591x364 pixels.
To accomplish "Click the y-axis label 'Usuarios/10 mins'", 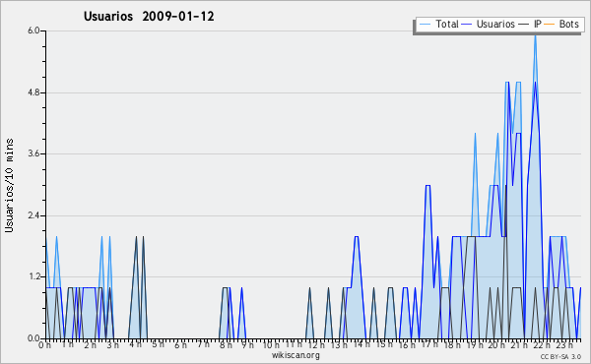I will (x=9, y=185).
